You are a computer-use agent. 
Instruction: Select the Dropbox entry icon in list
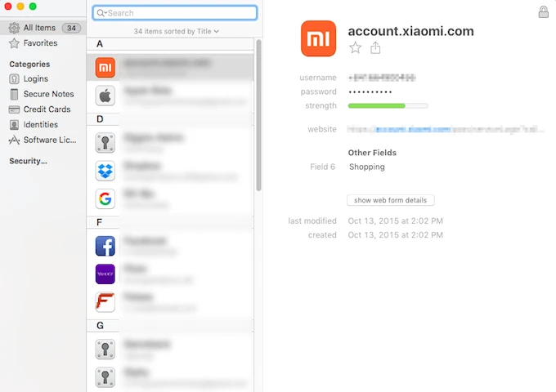(105, 171)
